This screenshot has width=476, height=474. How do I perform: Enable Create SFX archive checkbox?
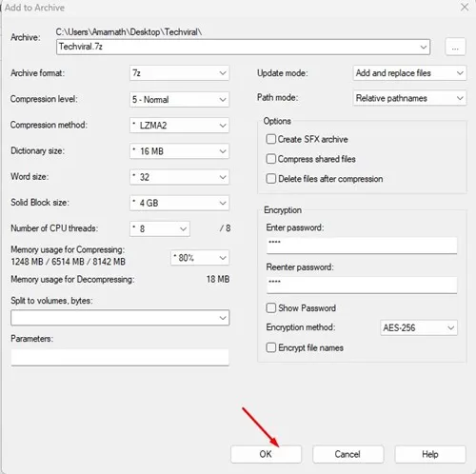(270, 139)
